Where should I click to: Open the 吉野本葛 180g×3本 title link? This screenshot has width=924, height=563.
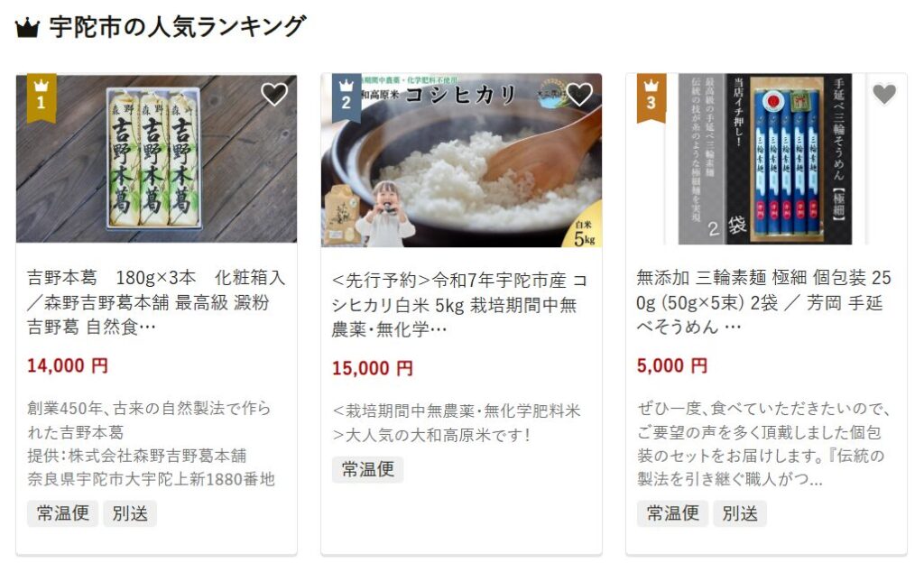point(156,302)
